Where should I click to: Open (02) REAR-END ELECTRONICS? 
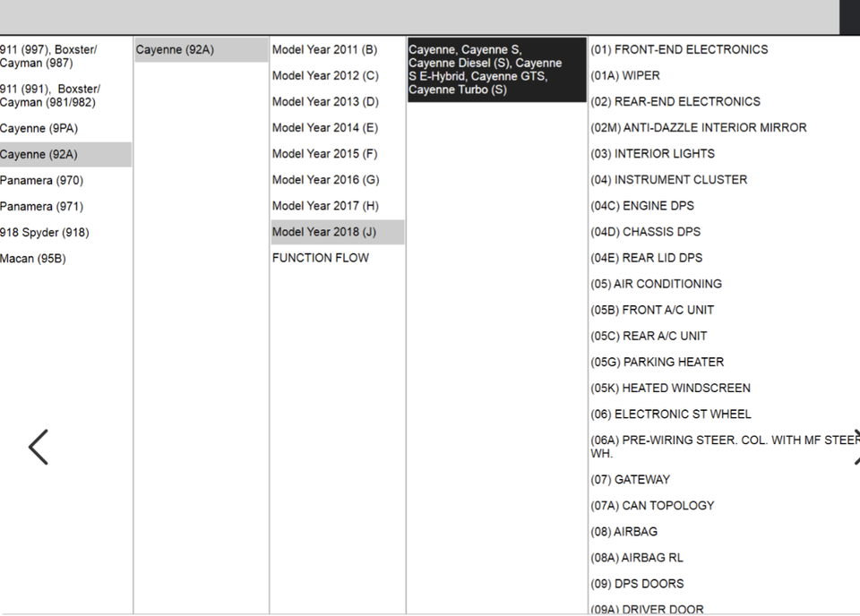click(x=675, y=102)
